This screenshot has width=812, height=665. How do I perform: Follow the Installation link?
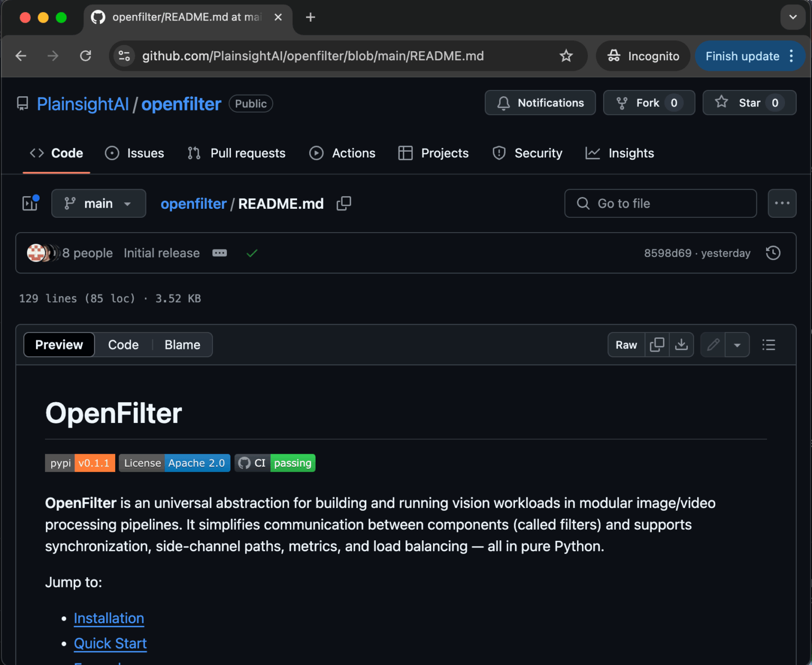coord(109,618)
